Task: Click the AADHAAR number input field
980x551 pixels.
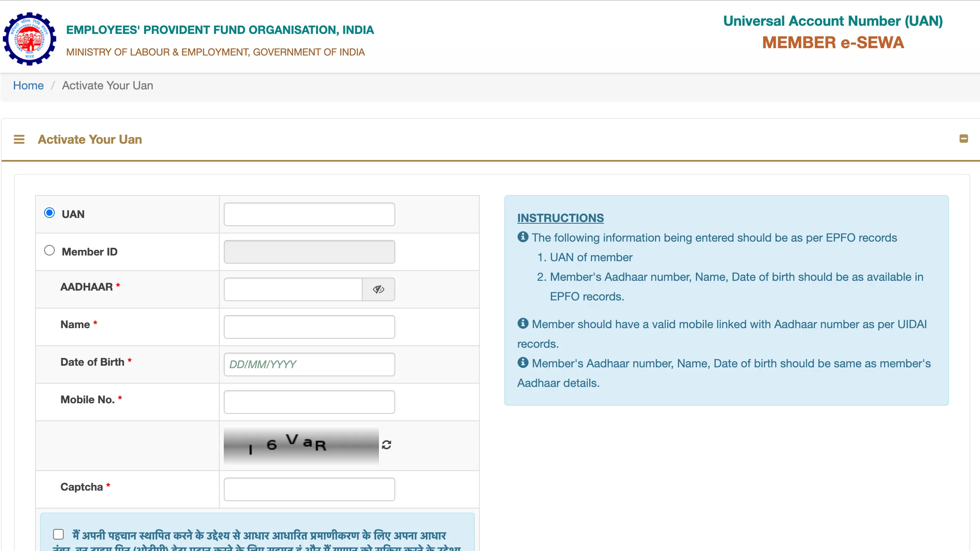Action: [x=293, y=289]
